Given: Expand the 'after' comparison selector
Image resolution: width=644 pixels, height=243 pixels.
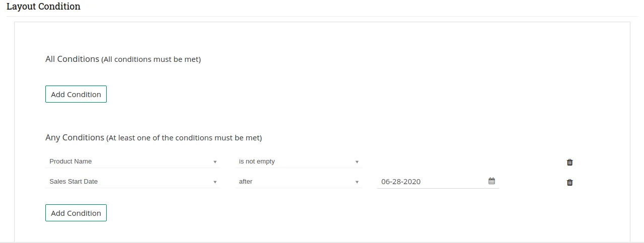Looking at the screenshot, I should 296,182.
